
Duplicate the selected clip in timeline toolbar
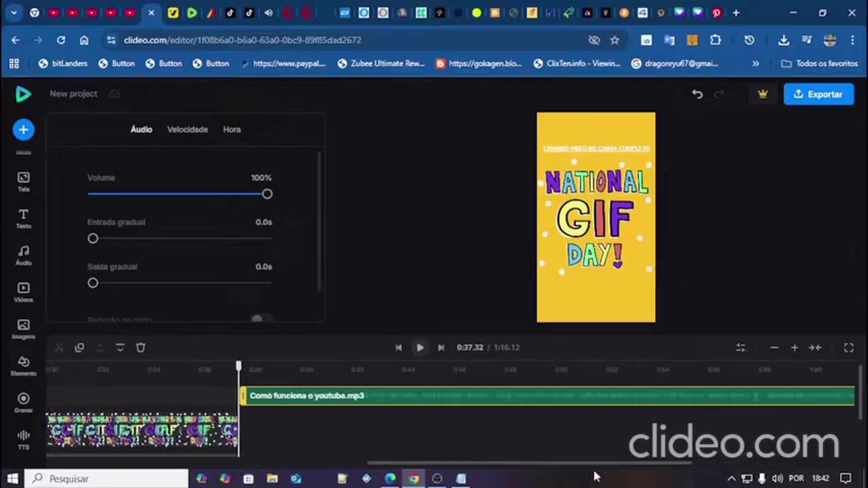click(79, 348)
